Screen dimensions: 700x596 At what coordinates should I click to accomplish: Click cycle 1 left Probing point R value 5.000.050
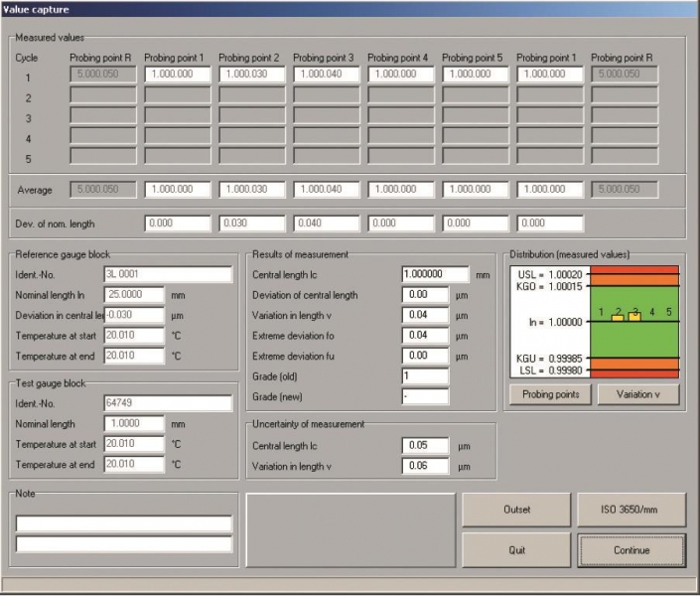click(x=102, y=74)
